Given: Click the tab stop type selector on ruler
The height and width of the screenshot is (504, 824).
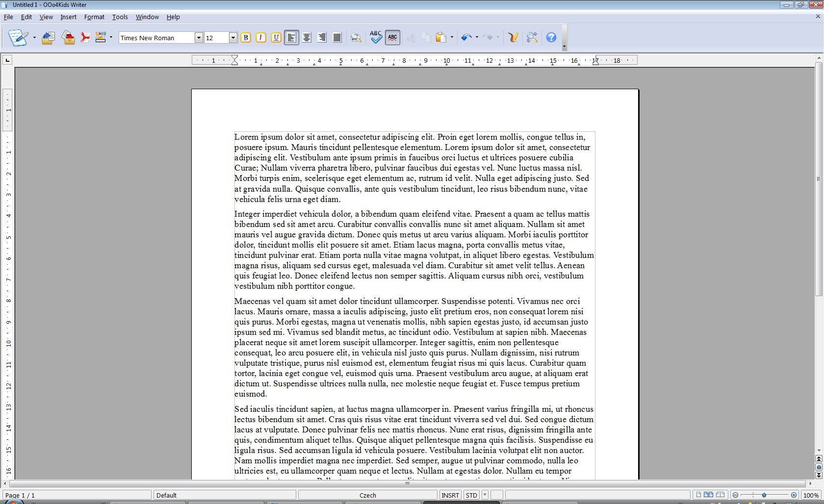Looking at the screenshot, I should 7,60.
